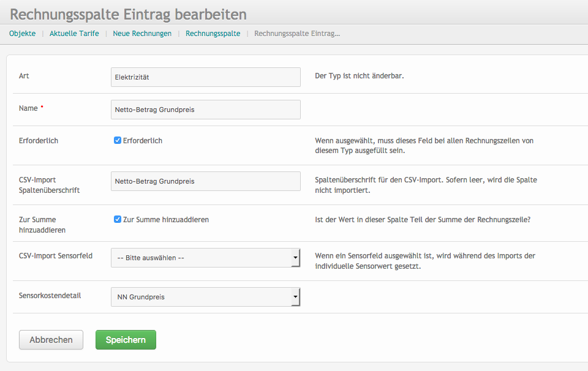Click the Sensorkostendetail field label
This screenshot has width=588, height=371.
pyautogui.click(x=50, y=296)
